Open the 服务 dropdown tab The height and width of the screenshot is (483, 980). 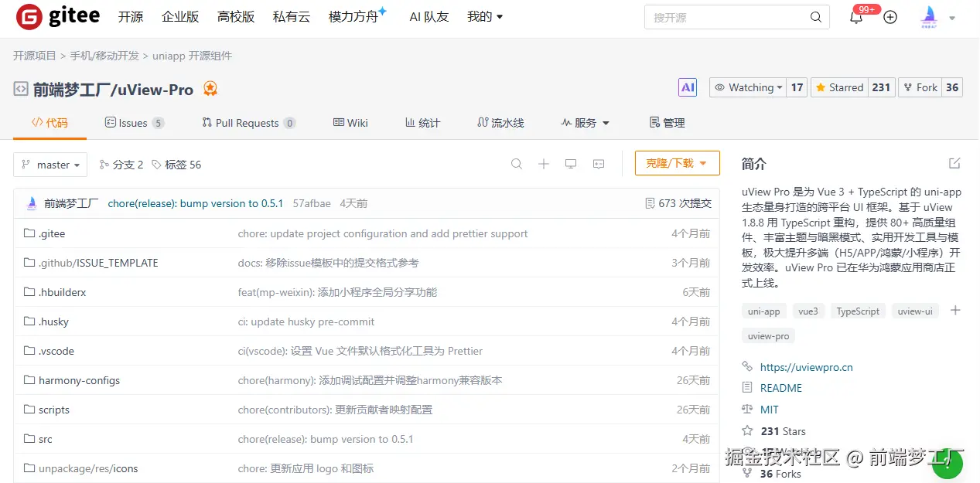586,123
